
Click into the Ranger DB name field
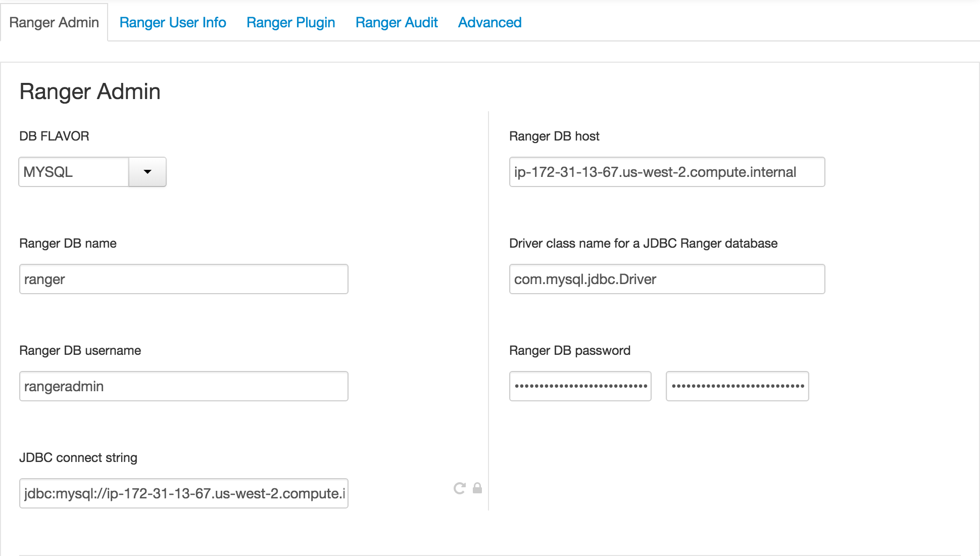coord(183,279)
